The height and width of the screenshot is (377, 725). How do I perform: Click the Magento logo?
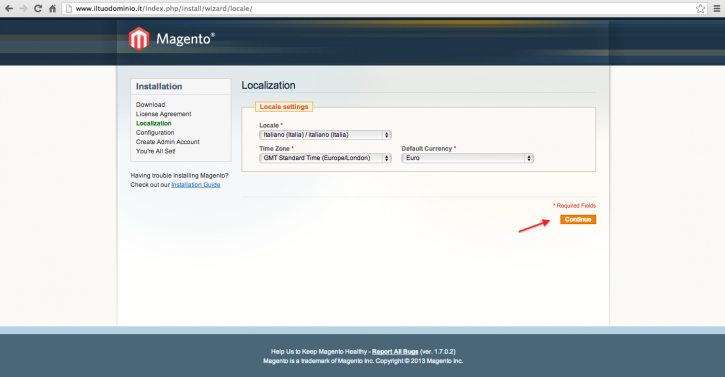(172, 39)
